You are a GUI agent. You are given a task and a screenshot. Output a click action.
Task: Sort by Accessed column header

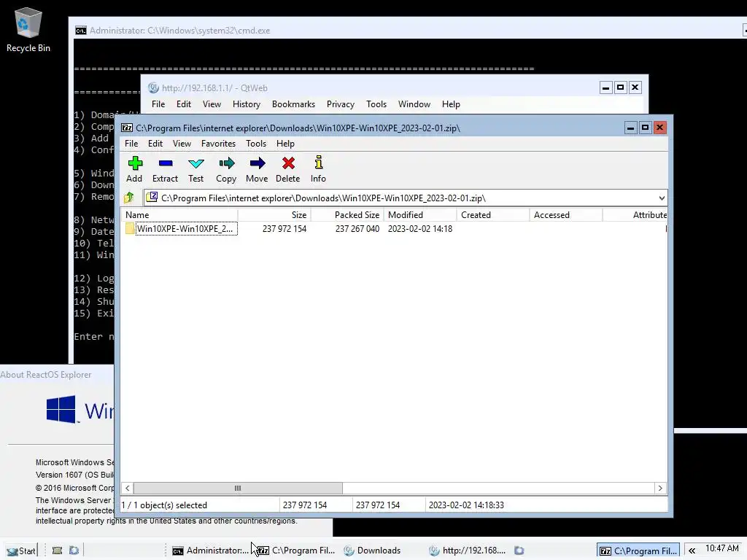(566, 215)
